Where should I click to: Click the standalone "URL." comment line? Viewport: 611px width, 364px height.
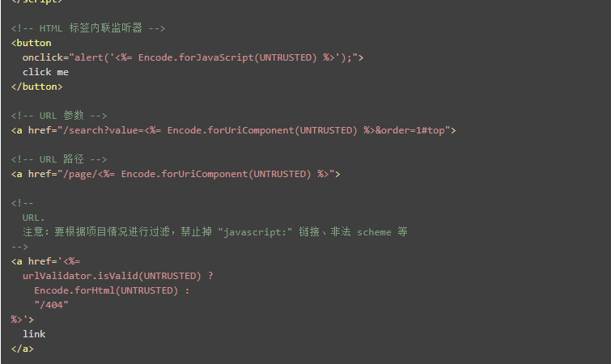coord(34,218)
